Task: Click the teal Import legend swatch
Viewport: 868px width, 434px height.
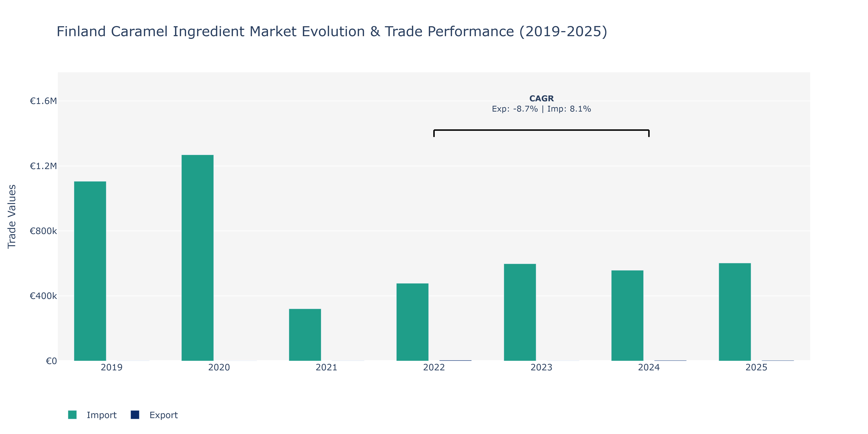Action: click(x=72, y=415)
